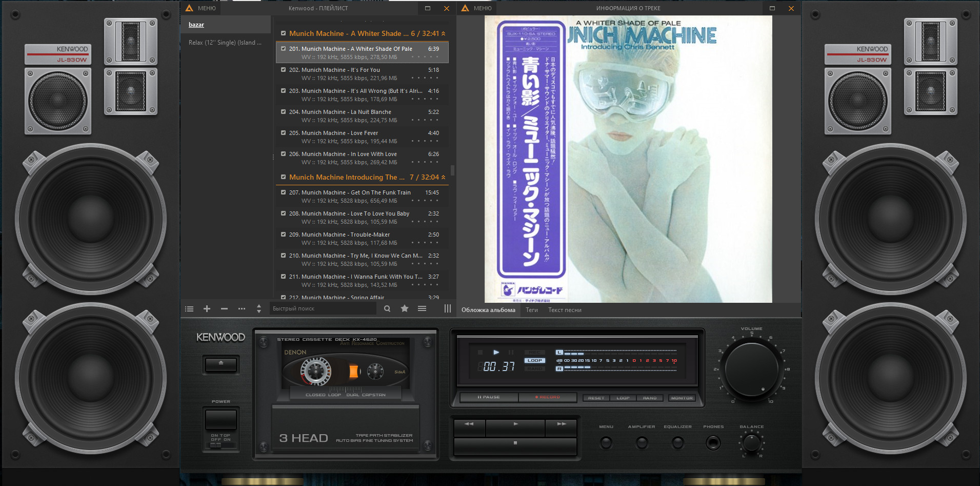
Task: Toggle the RAND shuffle button
Action: pos(650,398)
